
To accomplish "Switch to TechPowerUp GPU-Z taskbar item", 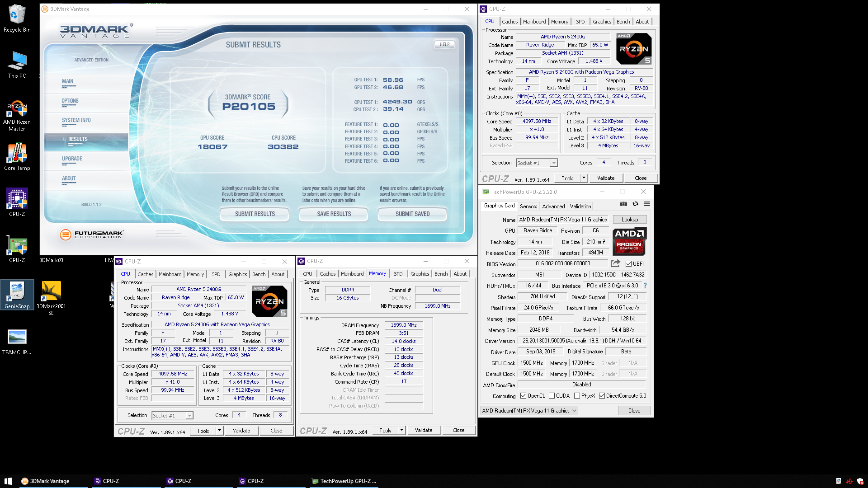I will coord(344,481).
